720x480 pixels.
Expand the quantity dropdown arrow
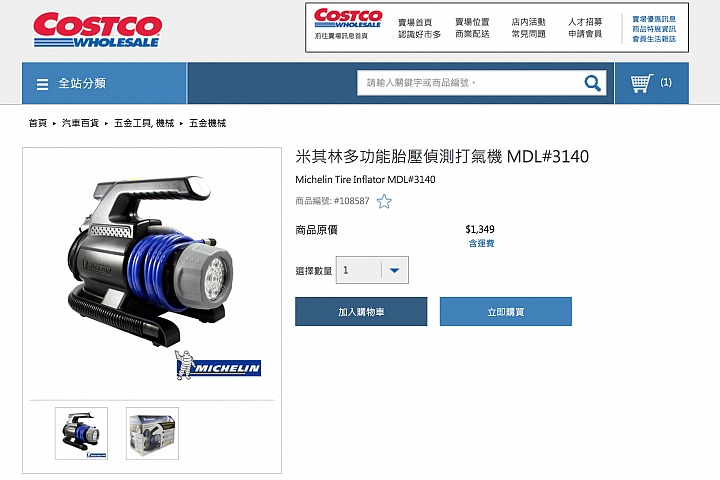(394, 270)
